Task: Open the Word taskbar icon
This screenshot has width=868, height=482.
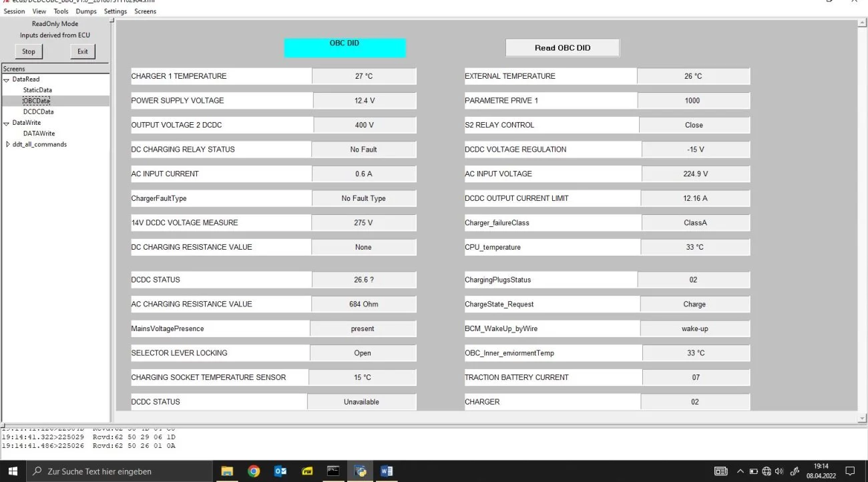Action: tap(386, 471)
